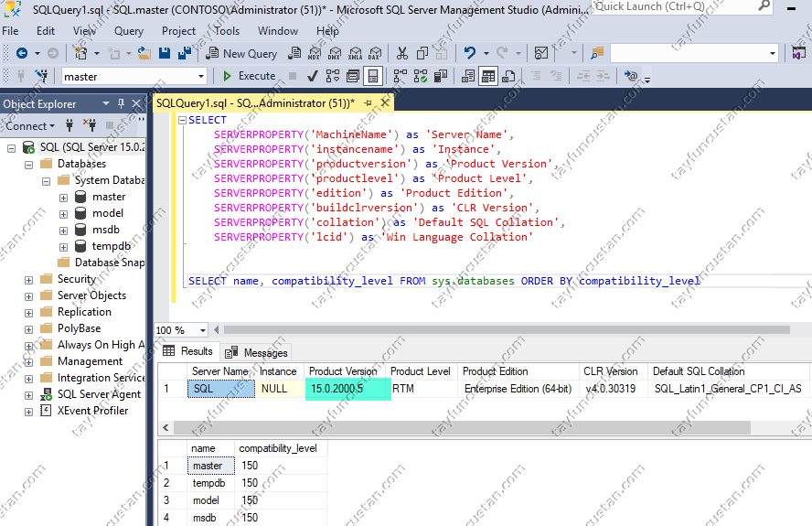Open the 100 % zoom dropdown
The height and width of the screenshot is (526, 812).
coord(202,330)
